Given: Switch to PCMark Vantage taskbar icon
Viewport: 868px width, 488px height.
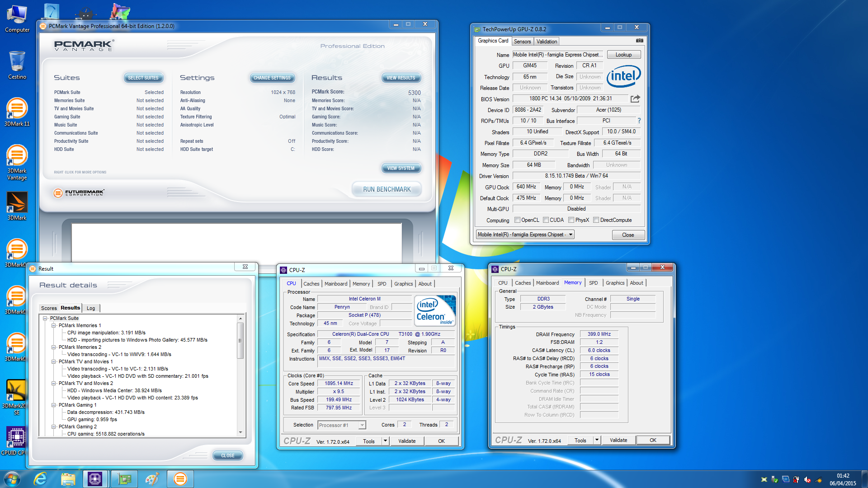Looking at the screenshot, I should [180, 479].
